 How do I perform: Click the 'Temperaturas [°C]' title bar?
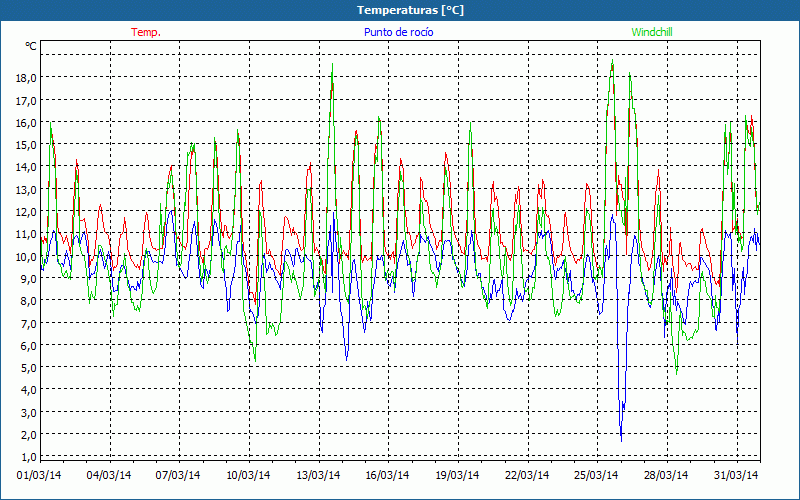[x=400, y=10]
